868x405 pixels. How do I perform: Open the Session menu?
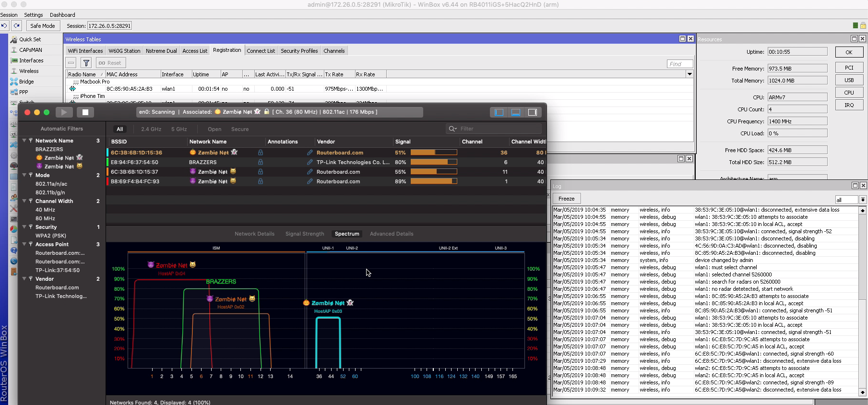pos(9,15)
